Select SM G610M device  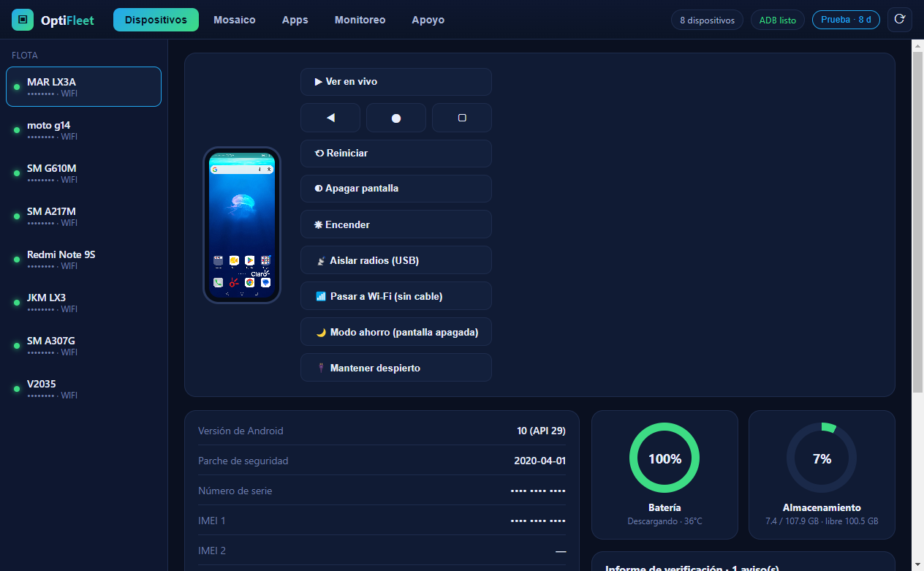pos(83,173)
